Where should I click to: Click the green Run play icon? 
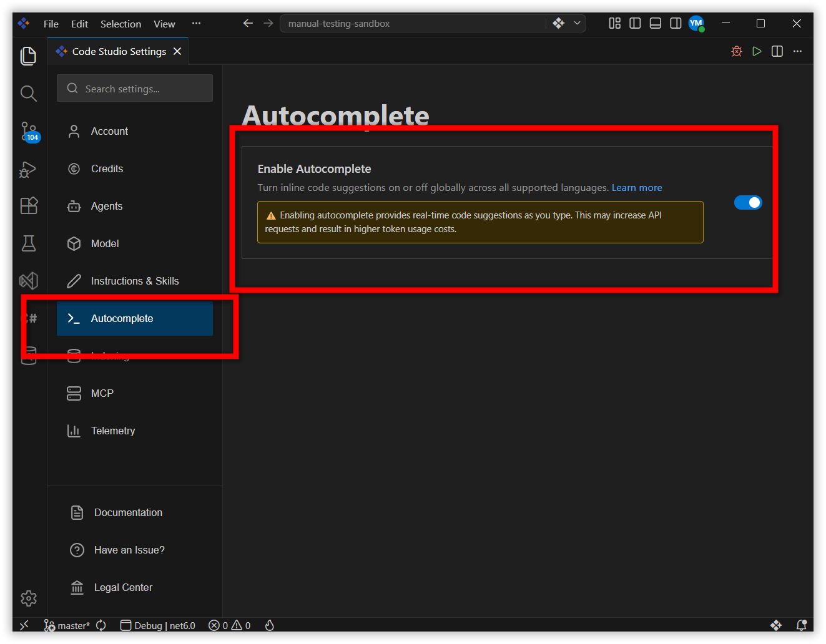757,51
